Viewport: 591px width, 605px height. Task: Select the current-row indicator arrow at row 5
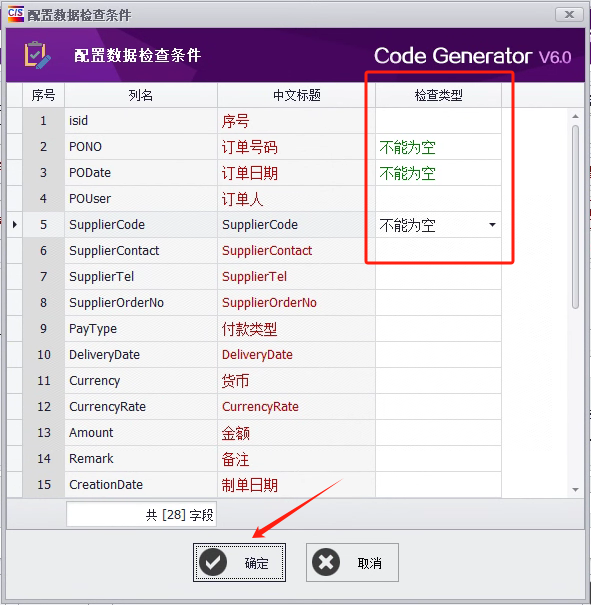click(15, 224)
